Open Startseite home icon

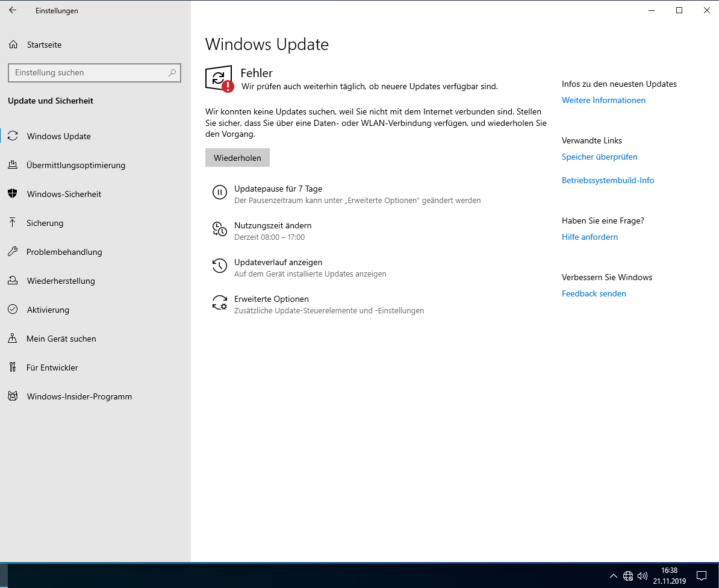(13, 45)
